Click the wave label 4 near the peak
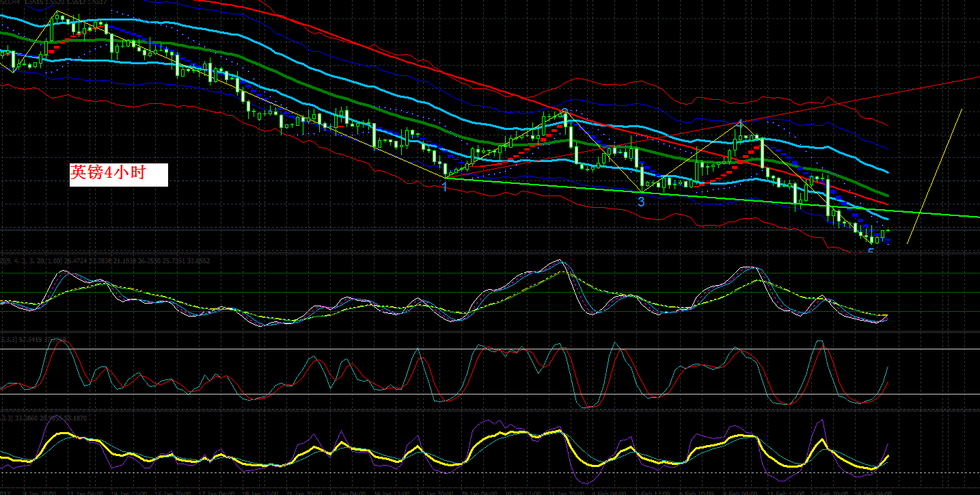 [x=739, y=124]
